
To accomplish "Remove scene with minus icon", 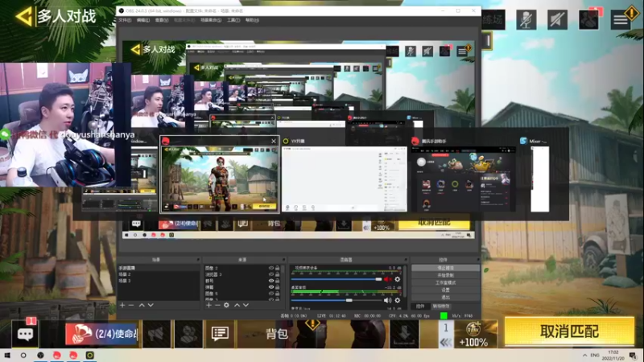I will 131,306.
